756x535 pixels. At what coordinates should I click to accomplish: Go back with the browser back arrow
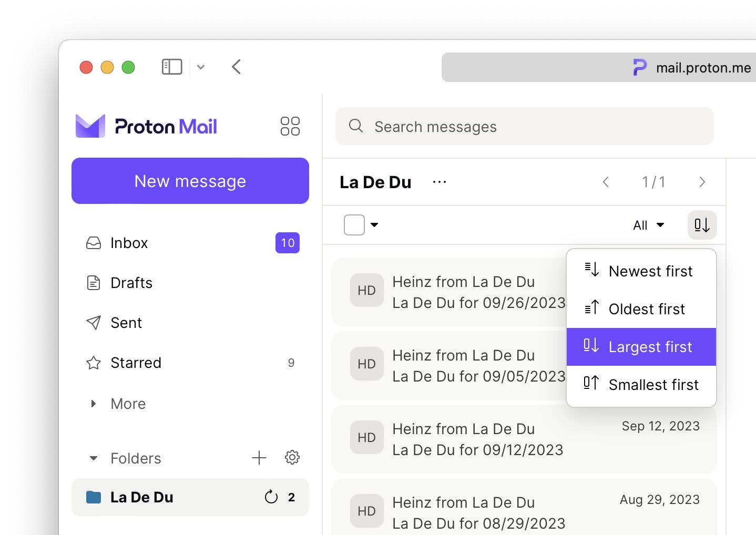(x=236, y=67)
